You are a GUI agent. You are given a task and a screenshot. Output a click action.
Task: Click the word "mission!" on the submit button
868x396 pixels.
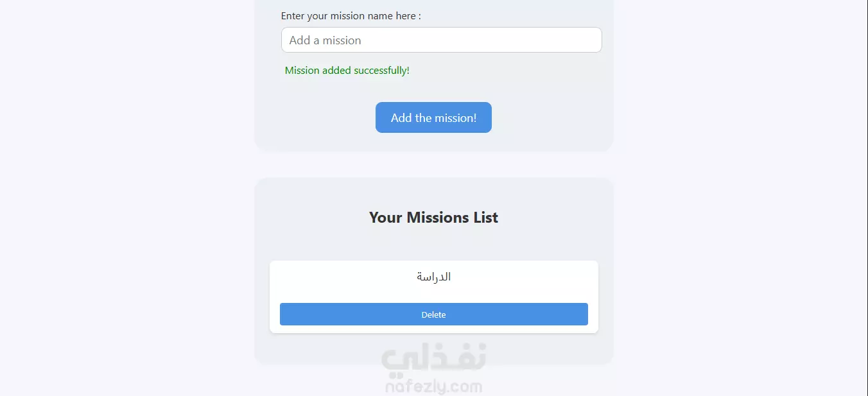(456, 117)
